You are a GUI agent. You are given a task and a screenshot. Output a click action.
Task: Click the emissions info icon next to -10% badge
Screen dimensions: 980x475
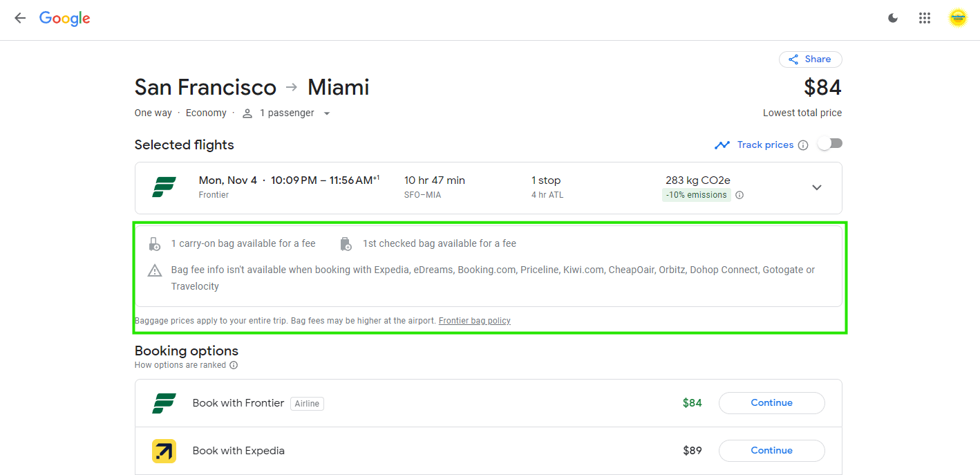739,195
